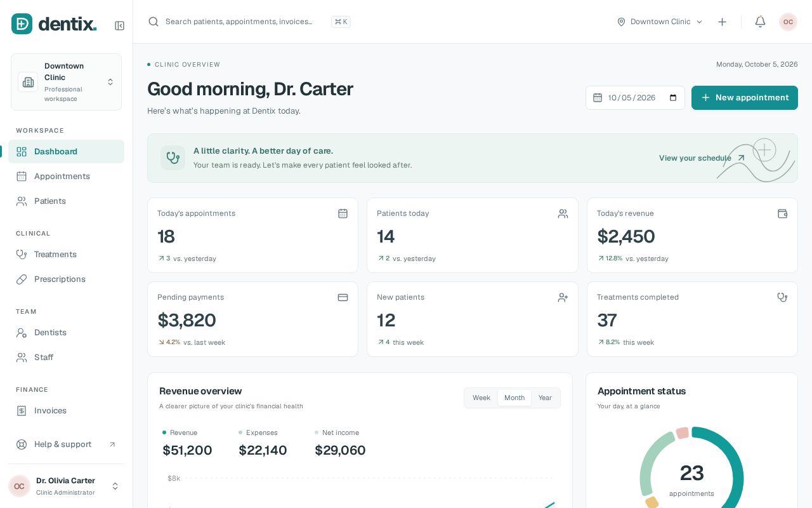This screenshot has width=812, height=508.
Task: Click the $51,200 revenue value
Action: [187, 450]
